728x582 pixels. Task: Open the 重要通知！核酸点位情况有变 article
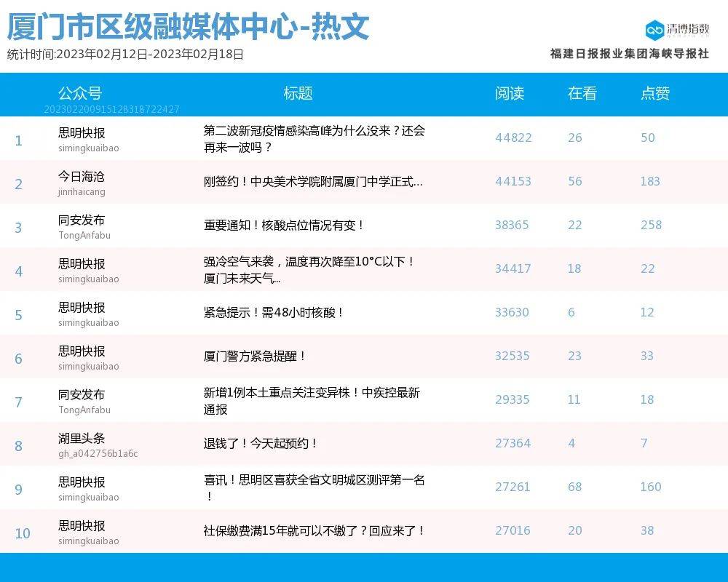tap(284, 226)
